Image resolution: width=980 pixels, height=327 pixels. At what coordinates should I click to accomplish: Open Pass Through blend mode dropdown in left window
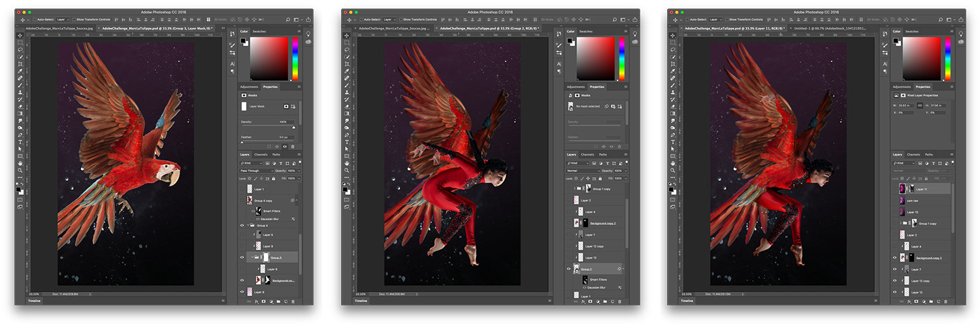coord(256,171)
